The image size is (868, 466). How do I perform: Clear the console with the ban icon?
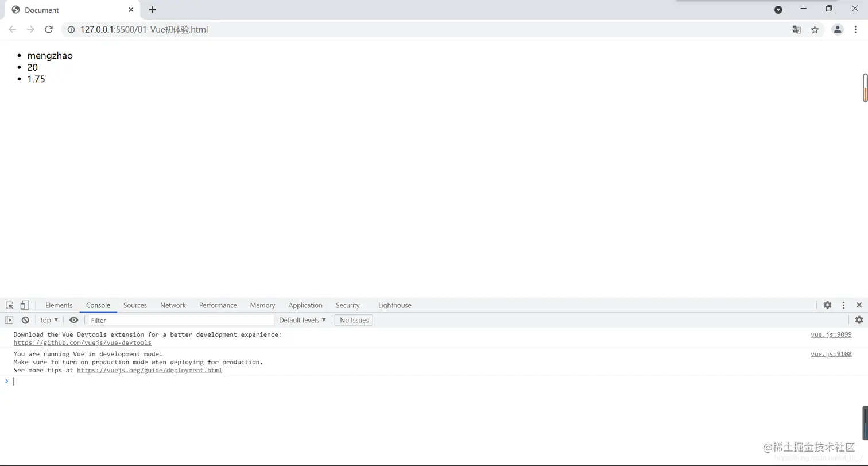point(25,320)
